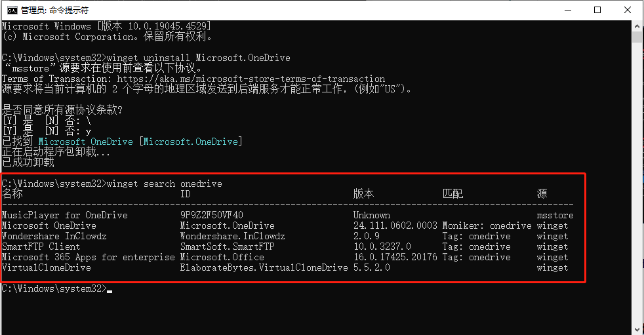
Task: Click version '24.111.0602.0003'
Action: click(x=395, y=226)
